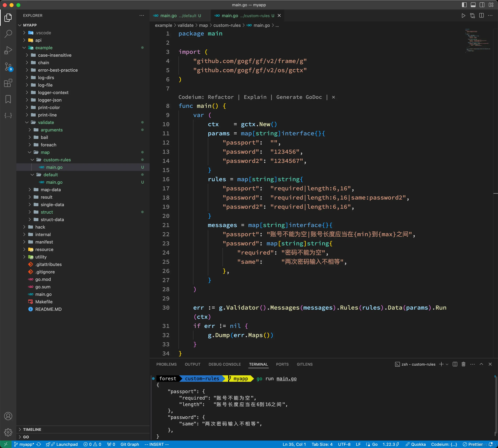Viewport: 498px width, 448px height.
Task: Open editor More Actions ellipsis
Action: 490,15
